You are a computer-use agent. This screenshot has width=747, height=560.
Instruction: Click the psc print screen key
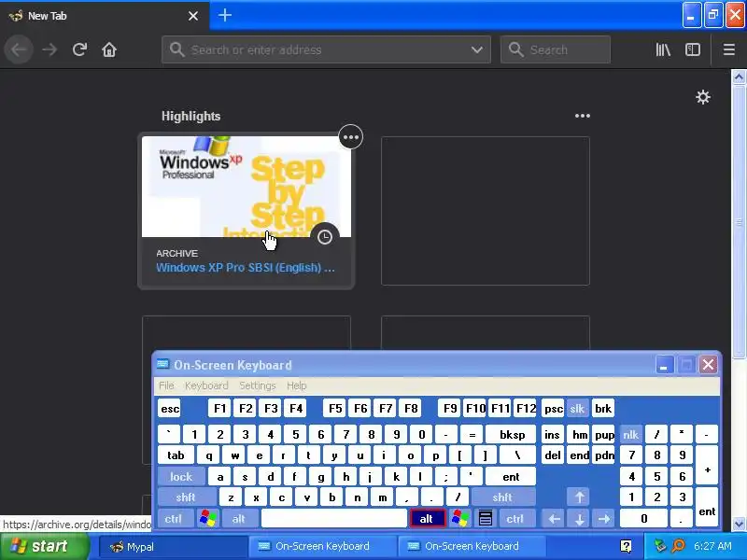[x=553, y=409]
